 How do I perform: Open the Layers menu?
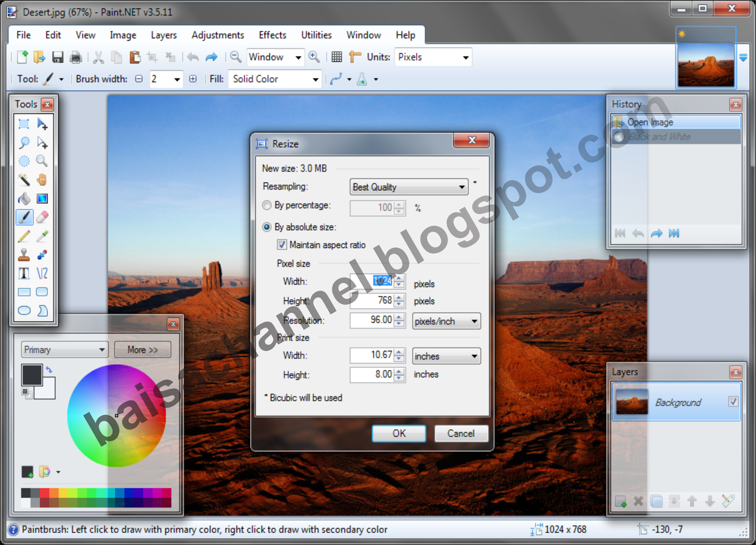tap(164, 35)
